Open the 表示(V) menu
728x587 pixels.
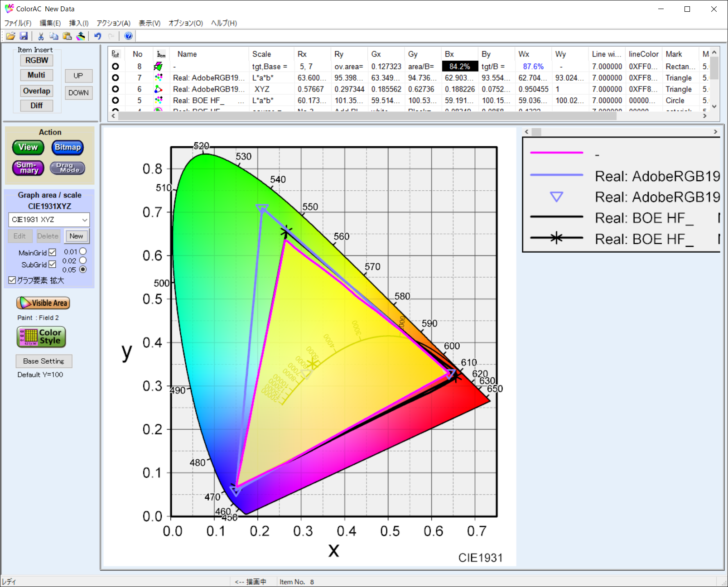point(149,23)
